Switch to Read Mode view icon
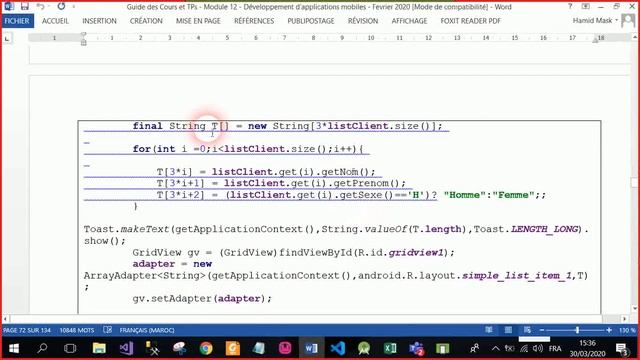Viewport: 640px width, 360px height. pyautogui.click(x=489, y=329)
